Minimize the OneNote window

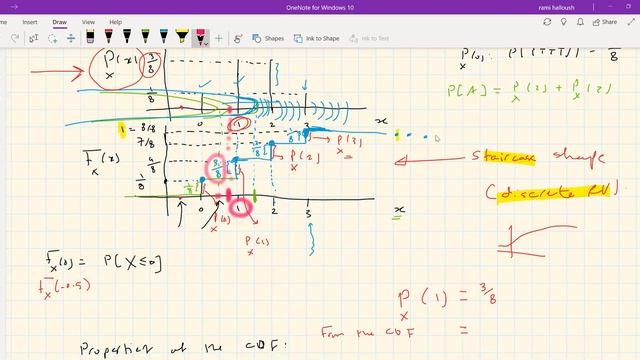pyautogui.click(x=611, y=7)
